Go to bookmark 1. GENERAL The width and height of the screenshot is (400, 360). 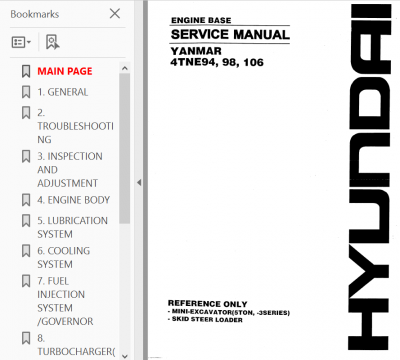tap(63, 92)
